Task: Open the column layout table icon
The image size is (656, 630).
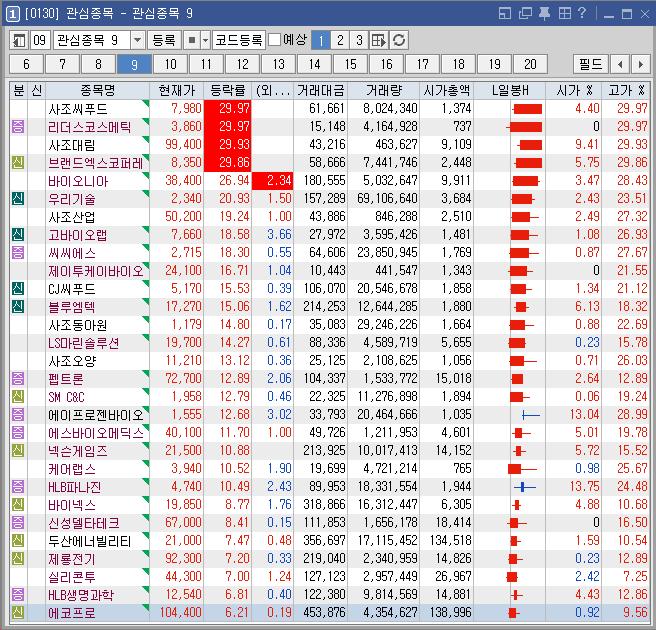Action: [x=379, y=41]
